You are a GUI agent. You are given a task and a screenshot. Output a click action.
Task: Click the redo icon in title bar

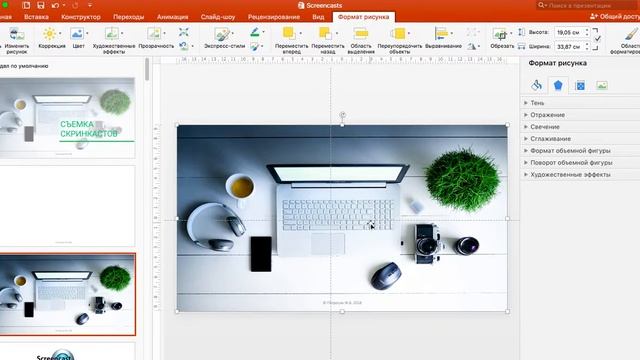[x=75, y=5]
